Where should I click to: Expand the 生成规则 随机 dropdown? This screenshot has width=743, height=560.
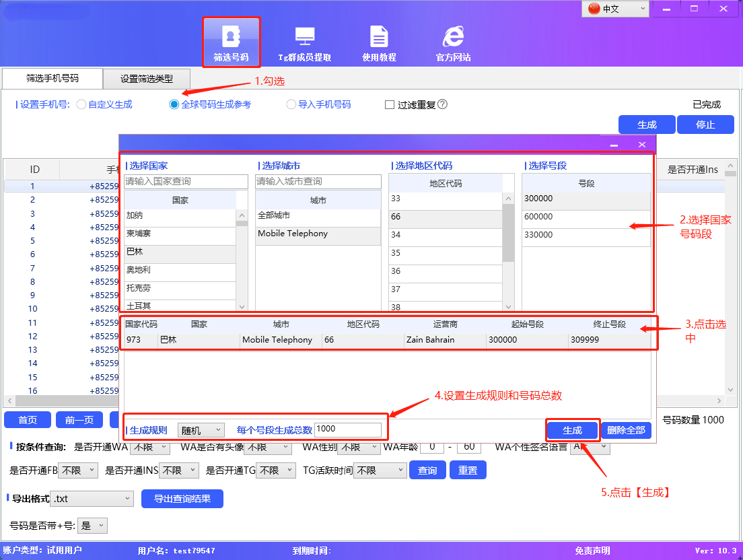(x=201, y=429)
